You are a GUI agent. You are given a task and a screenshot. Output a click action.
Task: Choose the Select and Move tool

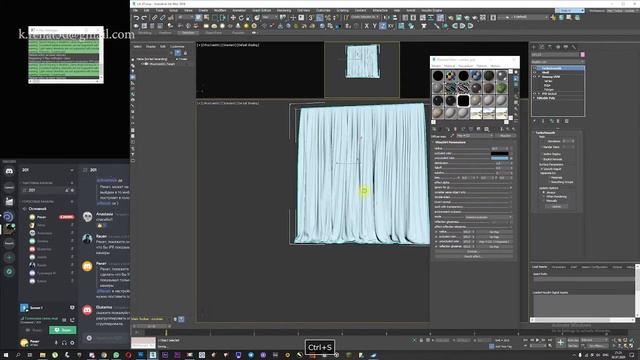(233, 18)
